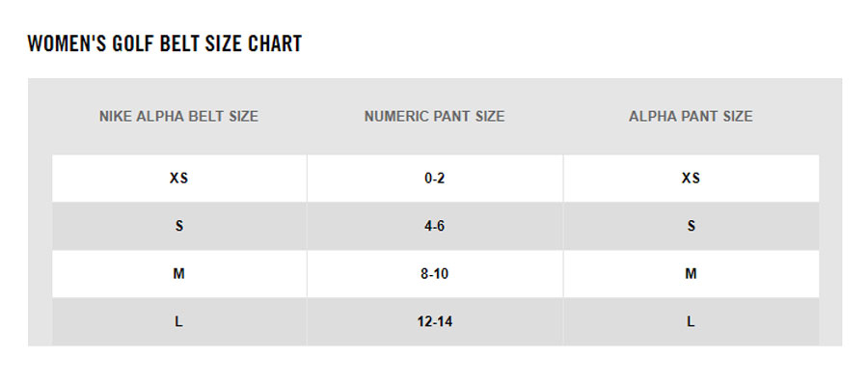Pick the S cell in the belt size column
The height and width of the screenshot is (387, 868).
(x=178, y=226)
